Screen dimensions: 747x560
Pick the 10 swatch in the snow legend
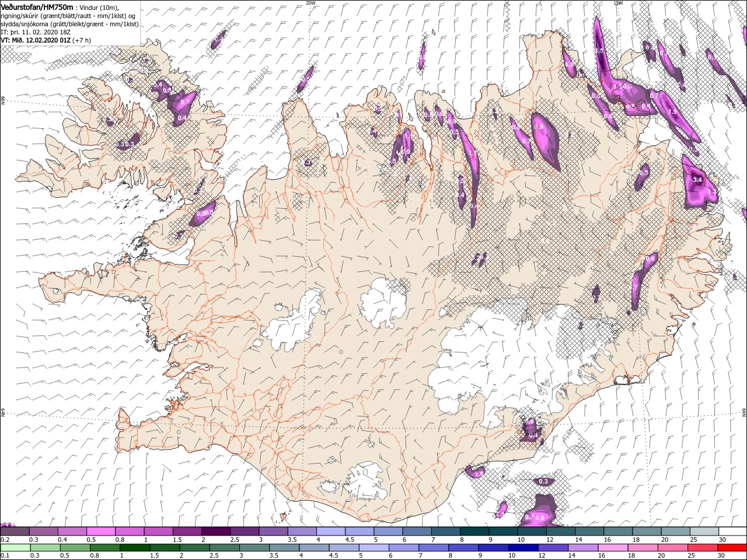click(532, 531)
